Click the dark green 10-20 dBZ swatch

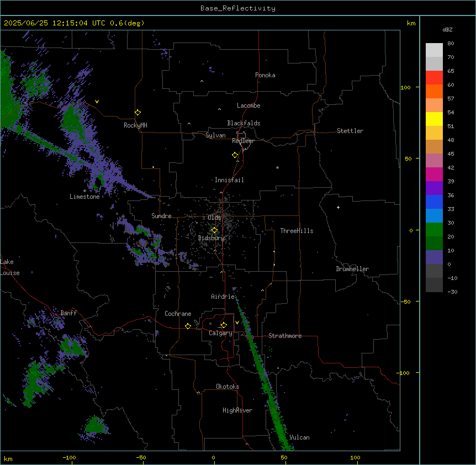tap(434, 244)
